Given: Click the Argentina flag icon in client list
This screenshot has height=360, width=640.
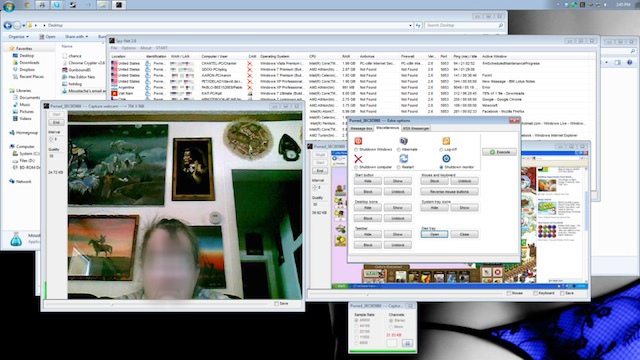Looking at the screenshot, I should 114,87.
